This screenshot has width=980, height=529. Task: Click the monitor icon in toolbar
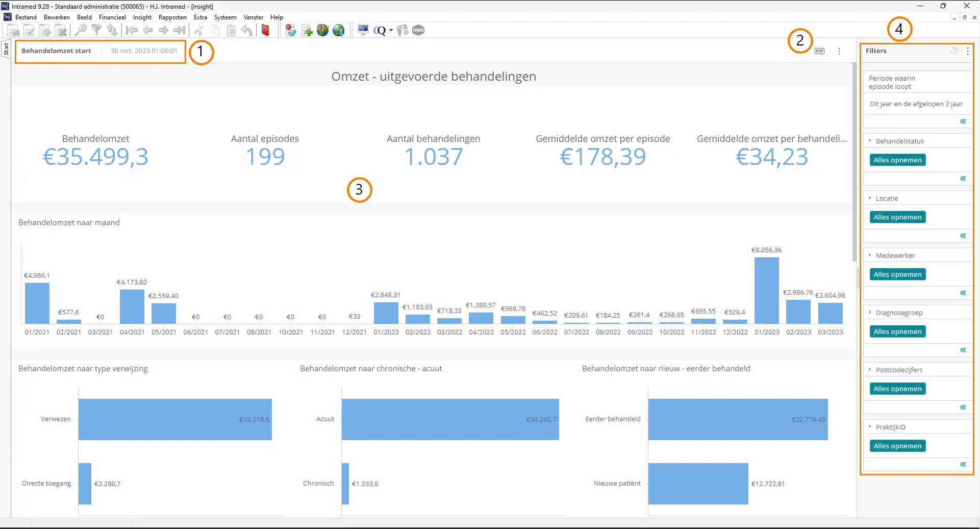(363, 31)
